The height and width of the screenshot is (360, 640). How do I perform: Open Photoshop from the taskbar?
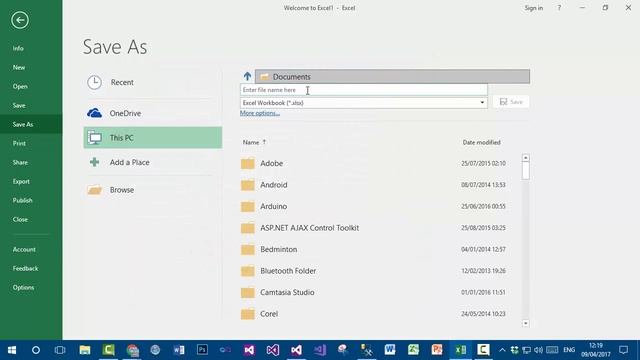coord(202,350)
